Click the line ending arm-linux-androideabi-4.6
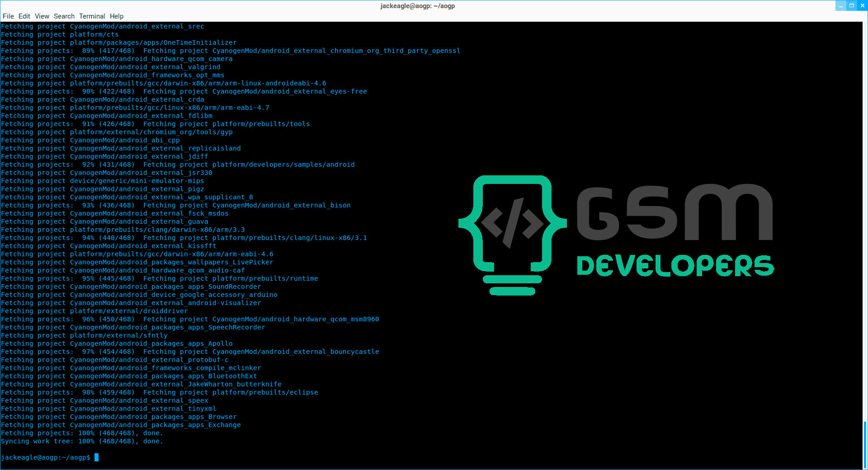This screenshot has width=868, height=470. tap(164, 83)
